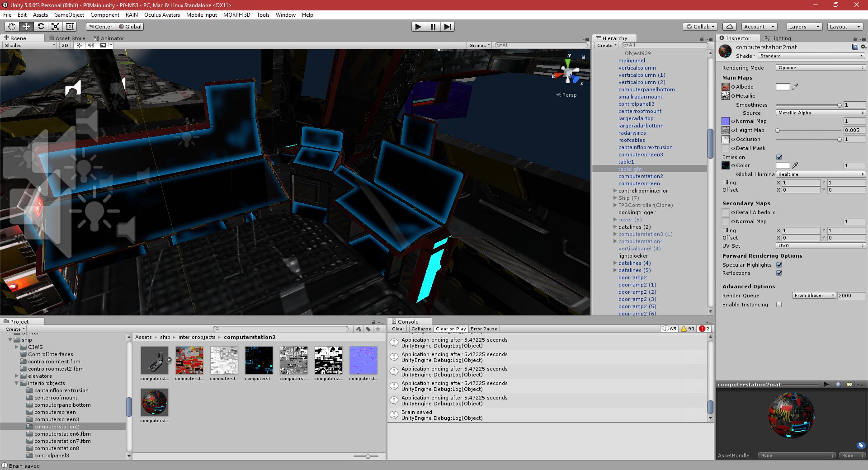Open the MORPH 3D menu

click(x=237, y=15)
